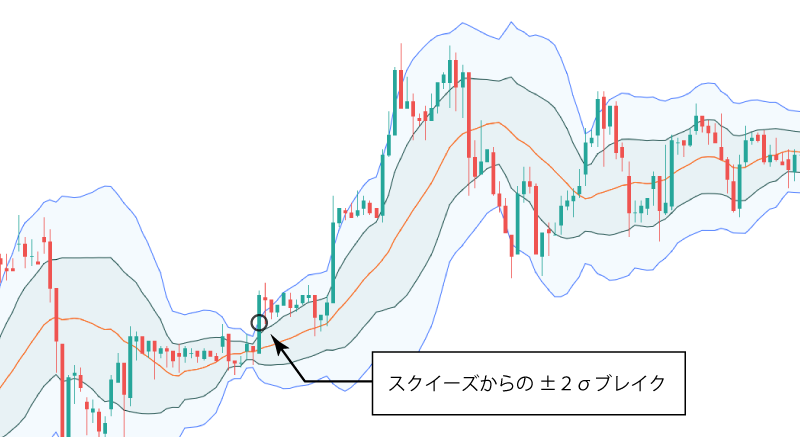Click the black circle marking the breakout
The height and width of the screenshot is (437, 800).
pos(258,323)
